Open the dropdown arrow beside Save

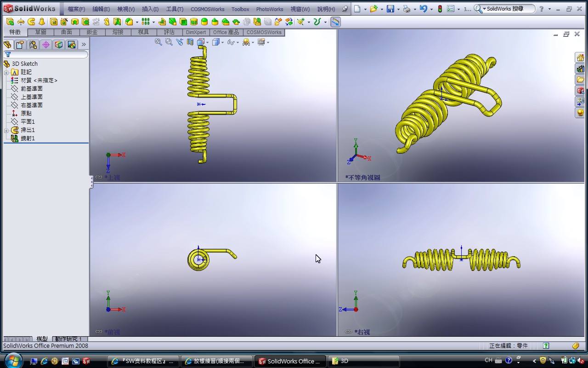(x=398, y=9)
